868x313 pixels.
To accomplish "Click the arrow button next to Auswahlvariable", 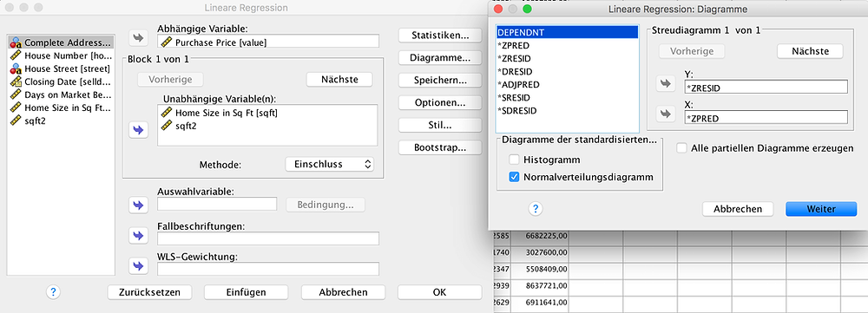I will point(138,205).
